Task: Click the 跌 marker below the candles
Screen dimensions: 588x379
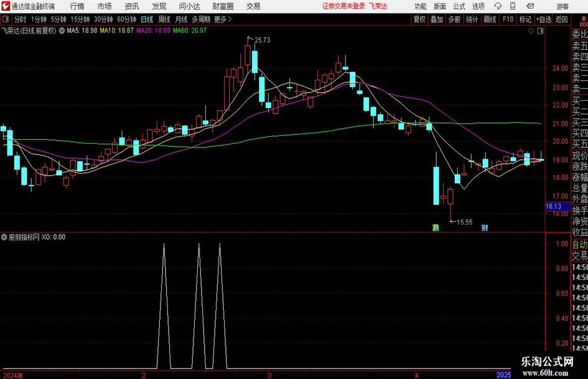Action: (436, 227)
